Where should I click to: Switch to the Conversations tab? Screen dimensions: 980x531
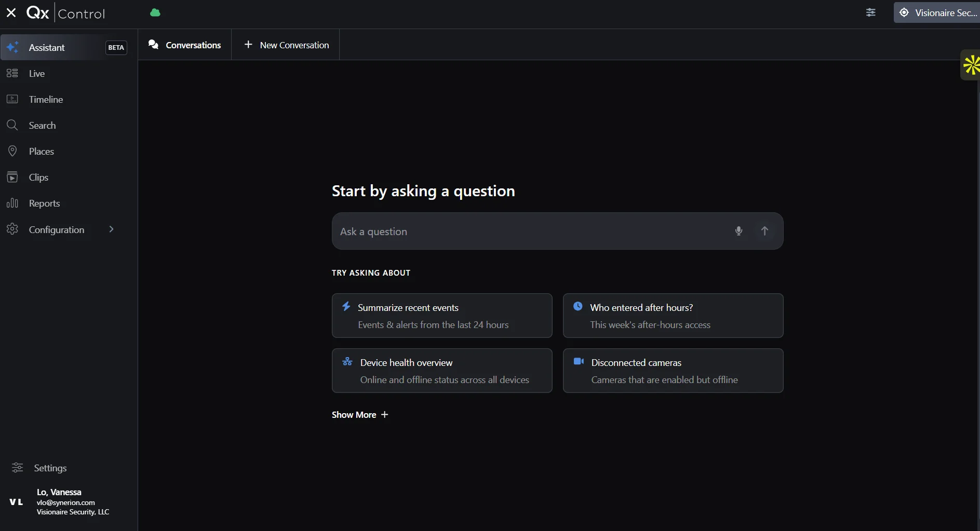pos(184,45)
